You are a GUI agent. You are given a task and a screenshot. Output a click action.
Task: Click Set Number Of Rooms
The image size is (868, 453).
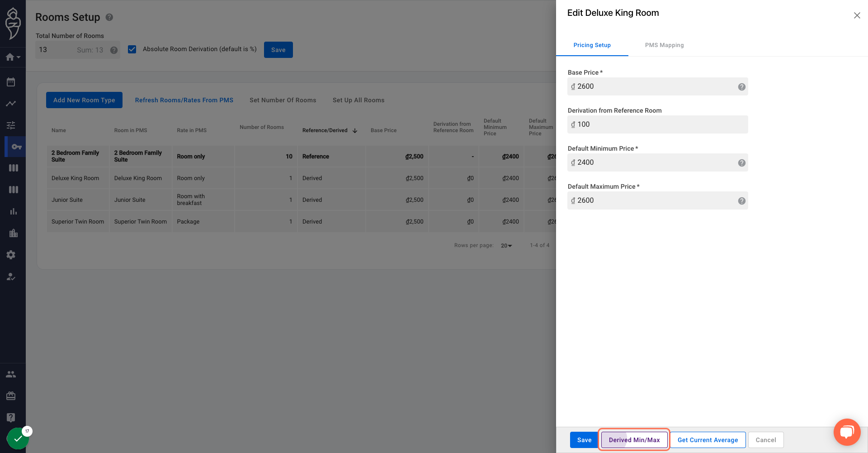click(283, 100)
